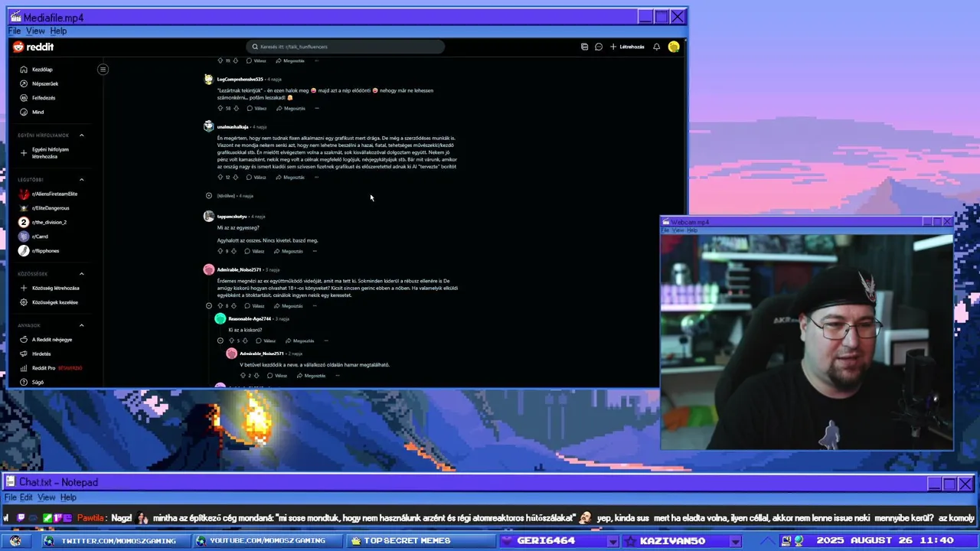Image resolution: width=980 pixels, height=551 pixels.
Task: Collapse Egyéni hírfolyamok section
Action: pyautogui.click(x=82, y=135)
